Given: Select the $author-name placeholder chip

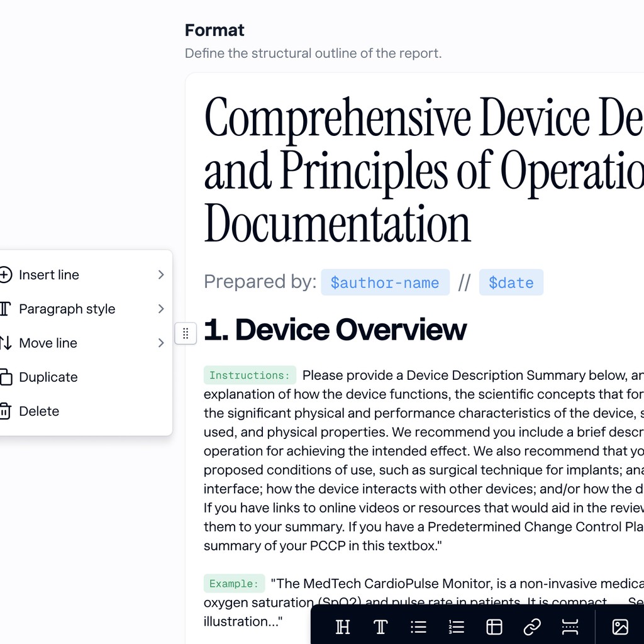Looking at the screenshot, I should point(385,282).
